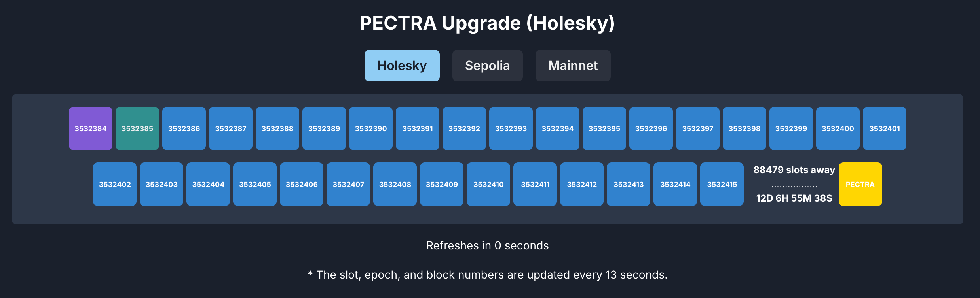Select the Holesky network tab
This screenshot has height=298, width=980.
click(x=401, y=65)
